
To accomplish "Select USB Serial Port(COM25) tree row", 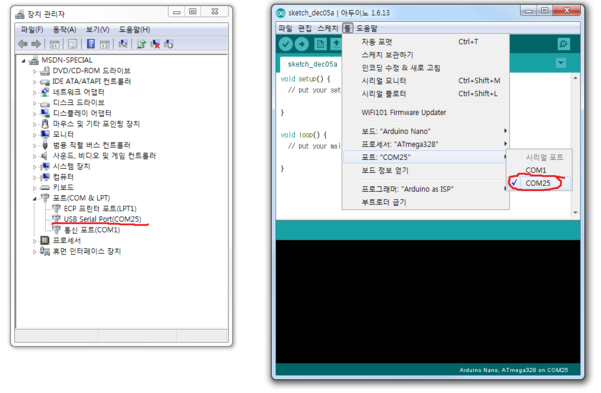I will click(x=102, y=219).
